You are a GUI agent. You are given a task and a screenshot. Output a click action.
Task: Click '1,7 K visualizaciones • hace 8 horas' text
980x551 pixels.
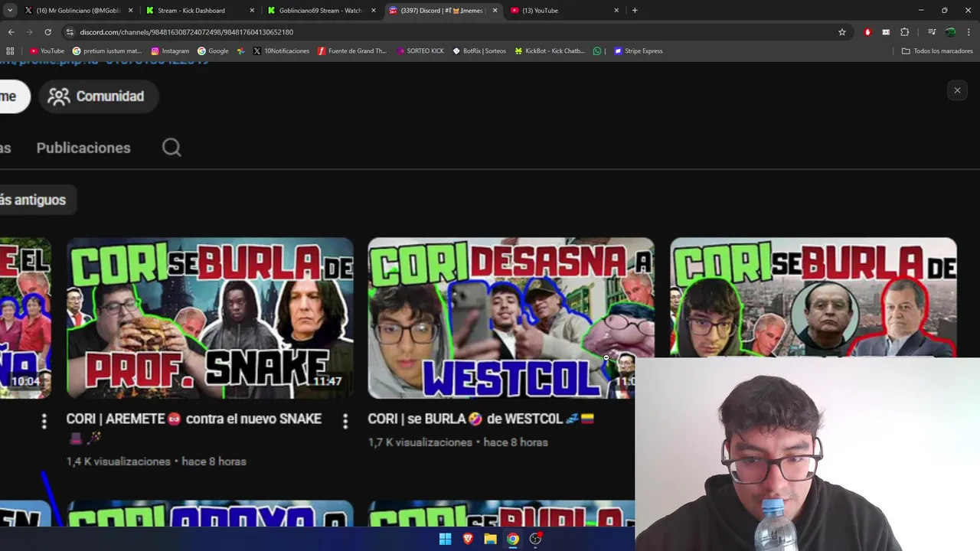458,442
